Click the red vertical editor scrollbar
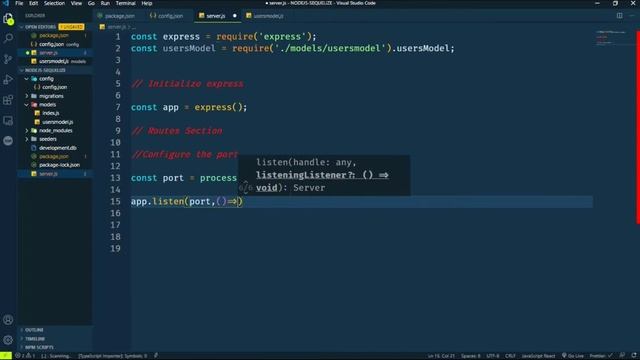640x360 pixels. click(x=638, y=127)
